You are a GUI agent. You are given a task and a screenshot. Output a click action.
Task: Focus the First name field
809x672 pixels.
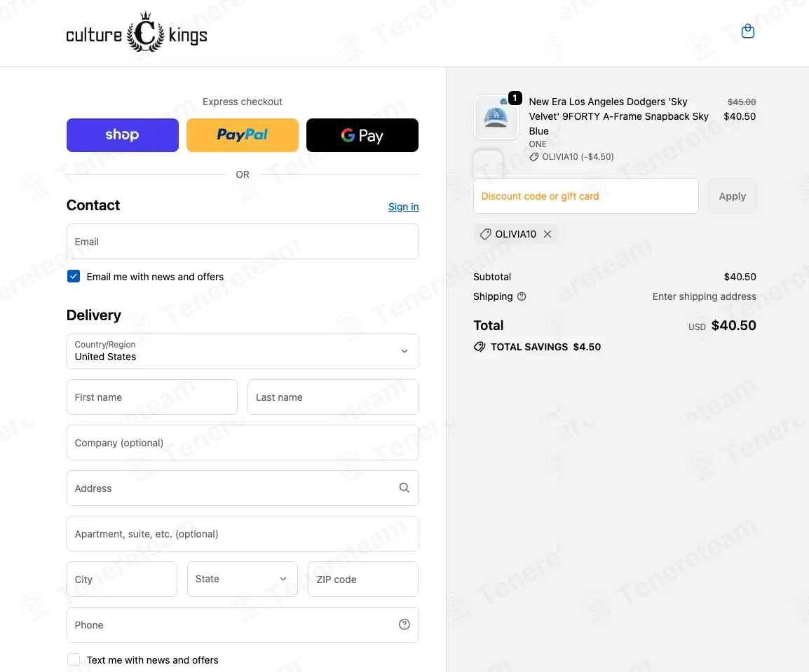[x=152, y=397]
